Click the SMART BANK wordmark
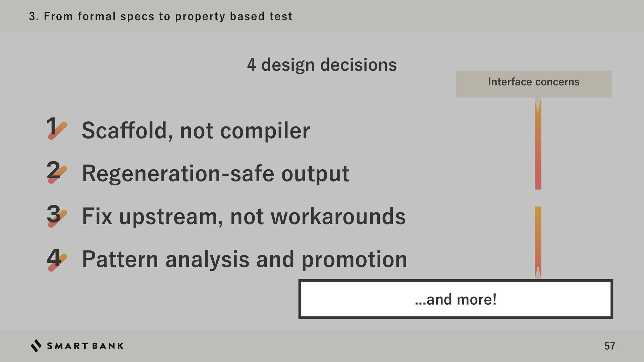This screenshot has width=644, height=362. (85, 346)
